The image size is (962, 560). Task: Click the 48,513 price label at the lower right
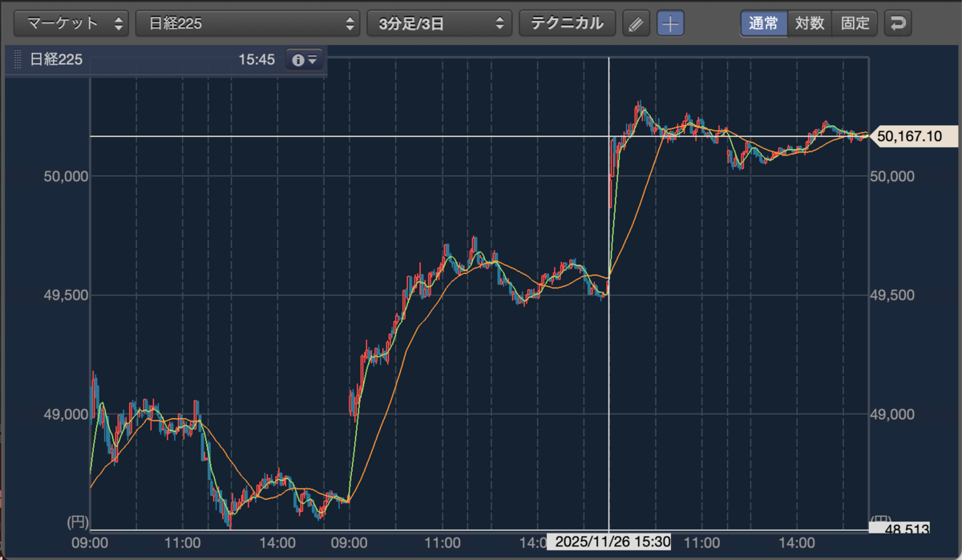[900, 530]
